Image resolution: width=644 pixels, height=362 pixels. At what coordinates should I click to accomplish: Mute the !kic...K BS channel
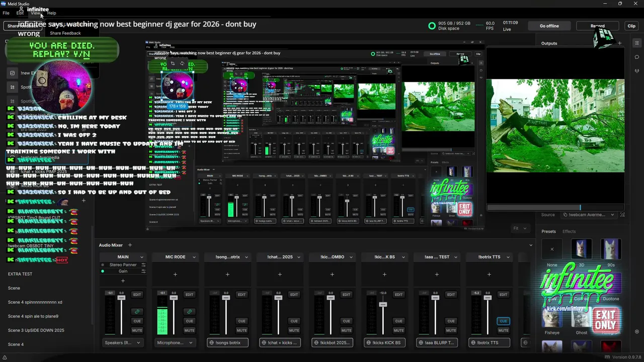tap(398, 330)
